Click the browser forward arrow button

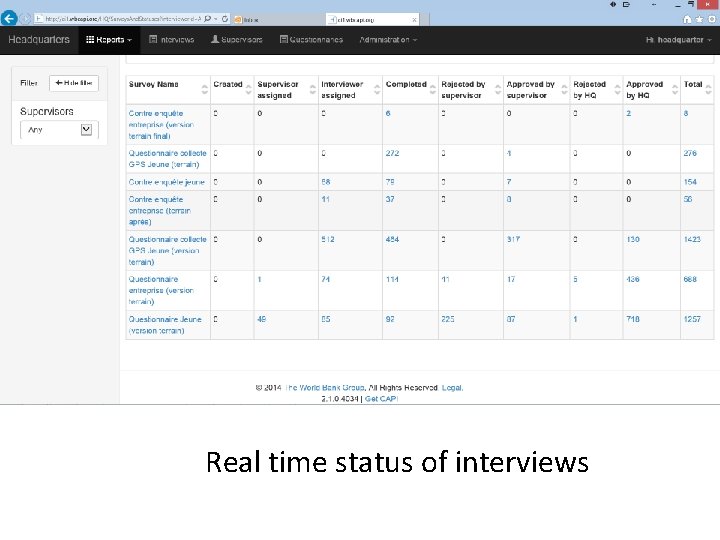(26, 19)
